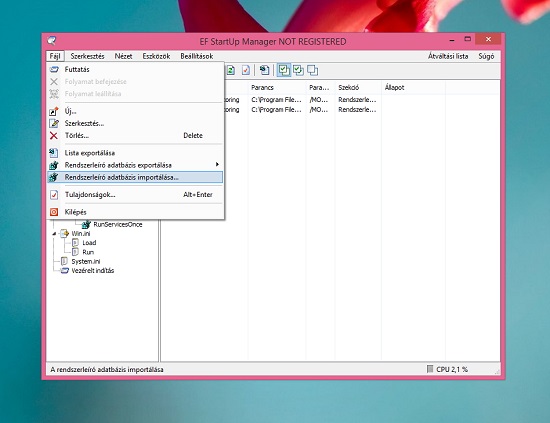Open Tulajdonságok... from the Fájl menu
Screen dimensions: 550x423
pos(135,195)
